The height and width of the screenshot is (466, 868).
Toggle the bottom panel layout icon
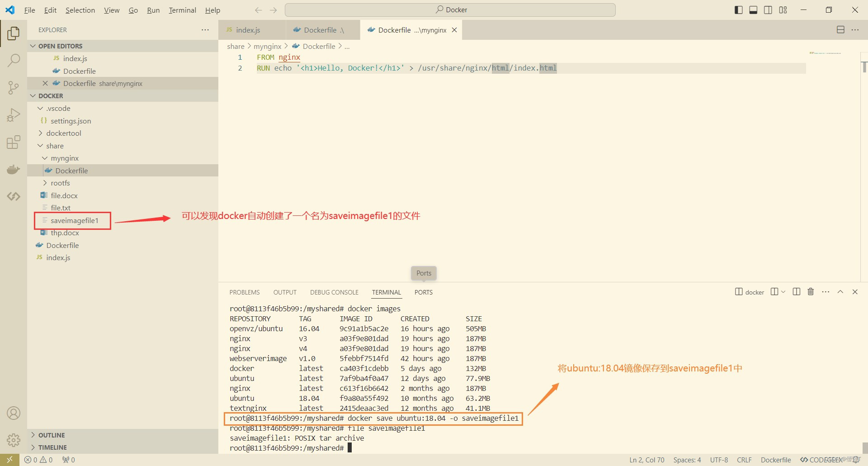tap(753, 10)
